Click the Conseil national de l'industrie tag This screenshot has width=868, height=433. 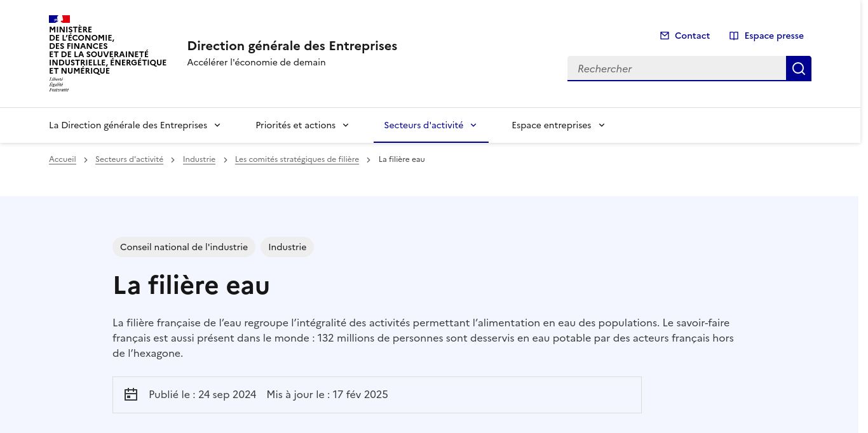tap(184, 247)
